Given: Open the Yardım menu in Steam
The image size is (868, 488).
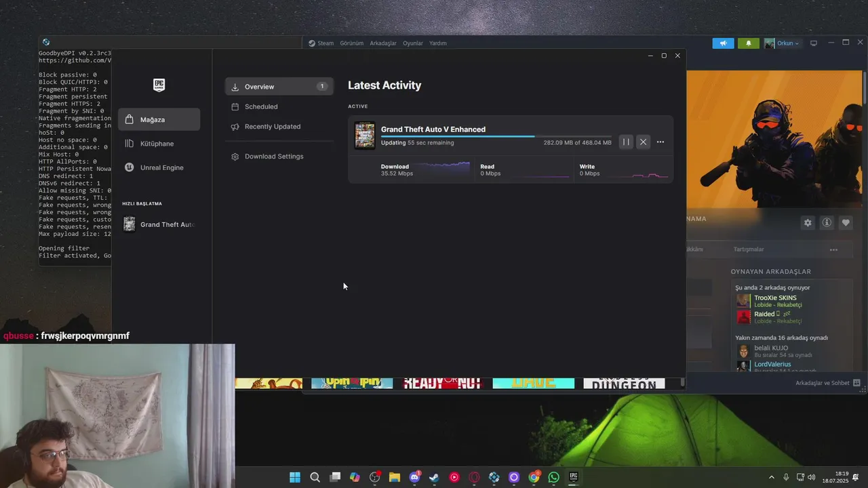Looking at the screenshot, I should pyautogui.click(x=438, y=43).
